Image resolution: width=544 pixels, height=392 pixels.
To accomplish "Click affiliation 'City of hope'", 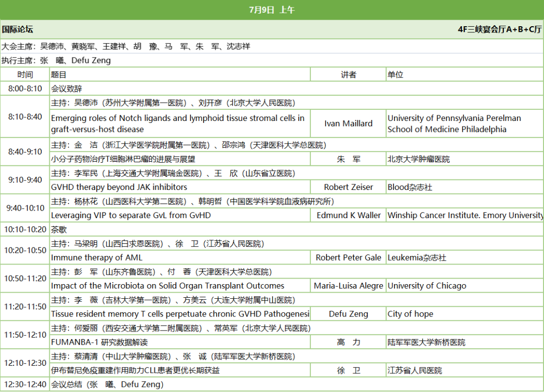I will 465,313.
